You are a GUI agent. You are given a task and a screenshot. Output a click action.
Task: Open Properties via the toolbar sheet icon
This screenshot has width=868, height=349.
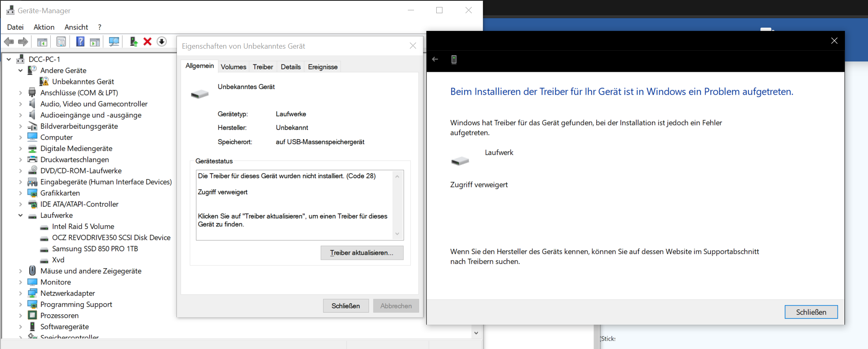61,42
